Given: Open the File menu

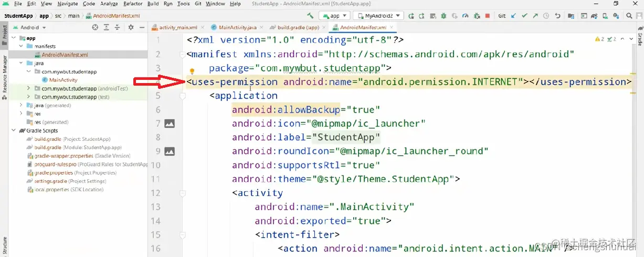Looking at the screenshot, I should (18, 4).
